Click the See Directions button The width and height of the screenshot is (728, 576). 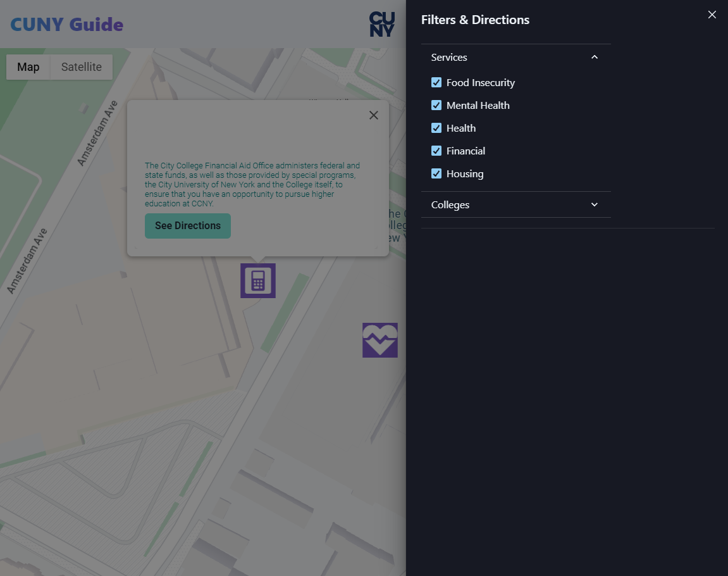(x=188, y=226)
